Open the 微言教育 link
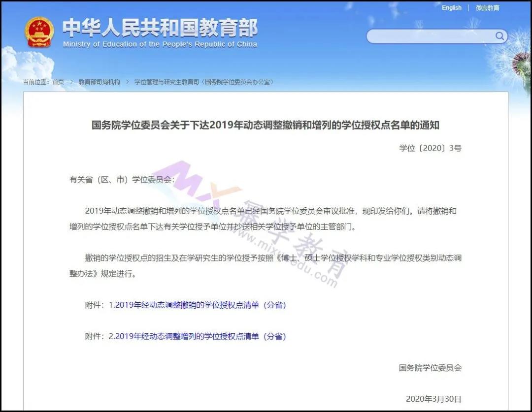The width and height of the screenshot is (532, 412). 487,8
